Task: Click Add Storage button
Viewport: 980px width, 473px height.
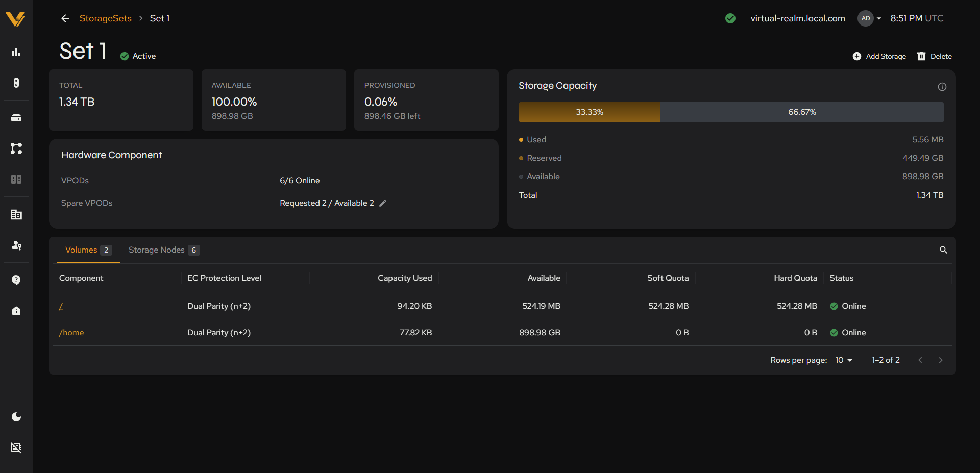Action: pyautogui.click(x=879, y=56)
